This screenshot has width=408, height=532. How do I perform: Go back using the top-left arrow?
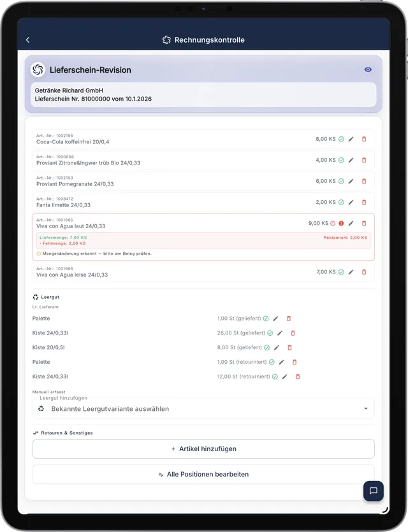tap(28, 40)
